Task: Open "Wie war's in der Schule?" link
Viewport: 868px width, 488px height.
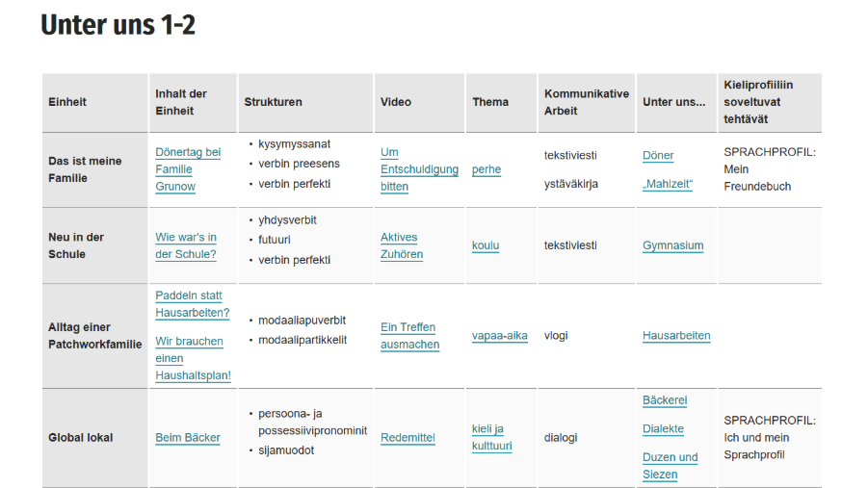Action: coord(186,245)
